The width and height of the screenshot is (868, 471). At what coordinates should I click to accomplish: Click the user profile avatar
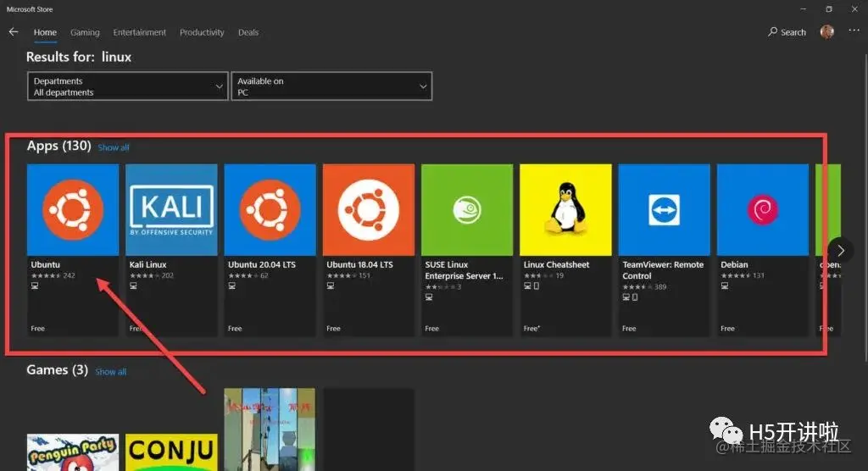(x=827, y=32)
